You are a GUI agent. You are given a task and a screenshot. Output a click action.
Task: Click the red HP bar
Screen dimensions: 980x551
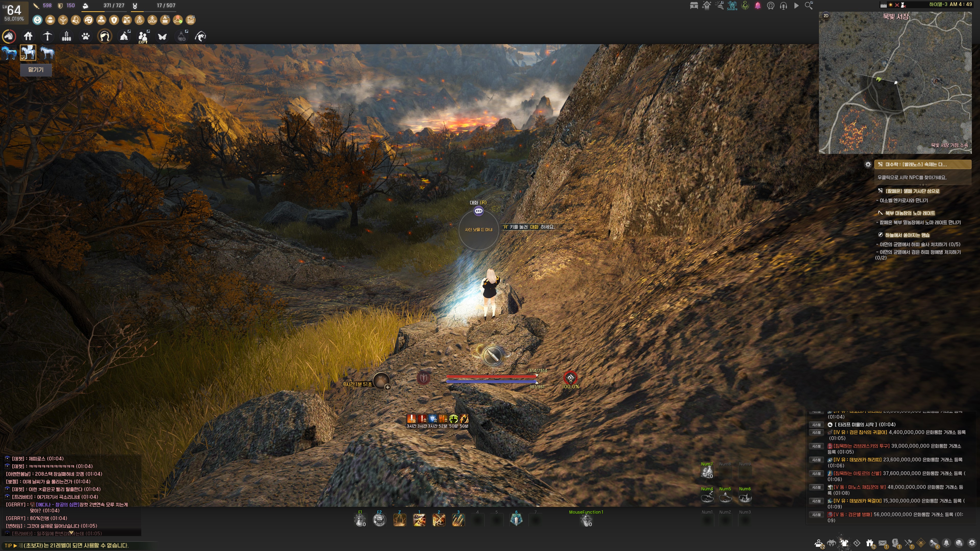[491, 377]
